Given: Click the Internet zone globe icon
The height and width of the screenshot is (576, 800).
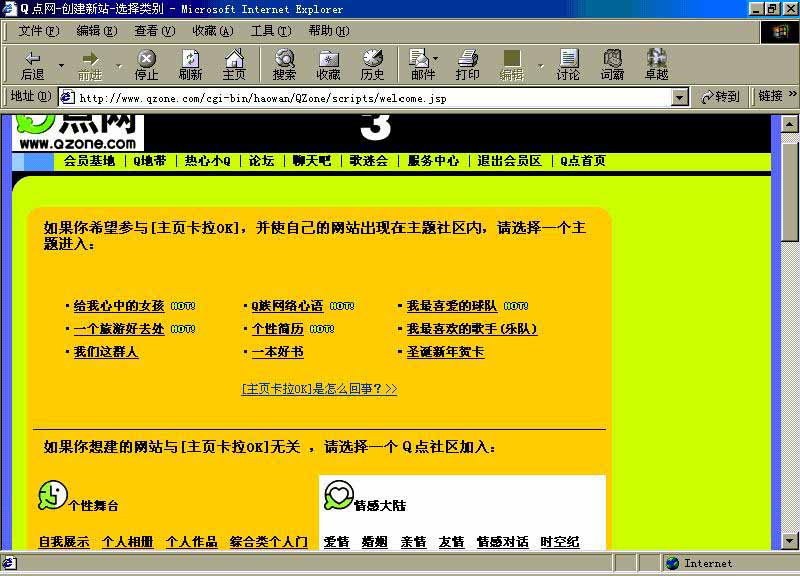Looking at the screenshot, I should pyautogui.click(x=672, y=563).
